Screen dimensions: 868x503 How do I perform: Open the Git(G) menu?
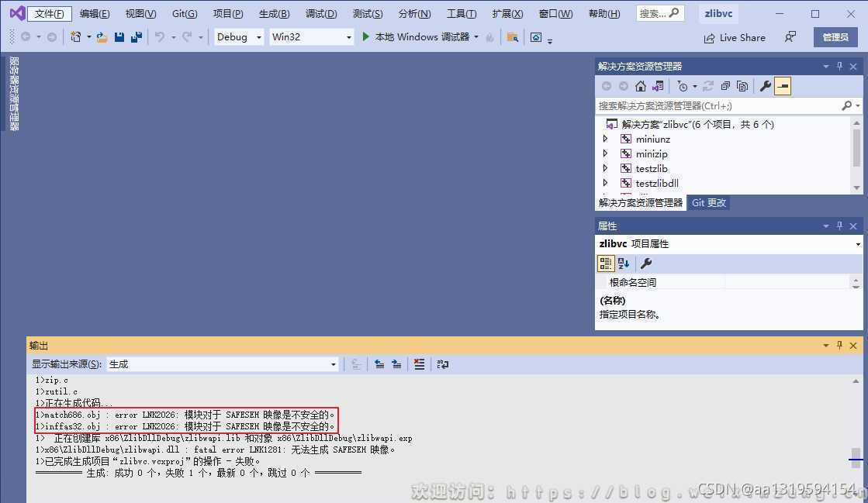point(185,14)
